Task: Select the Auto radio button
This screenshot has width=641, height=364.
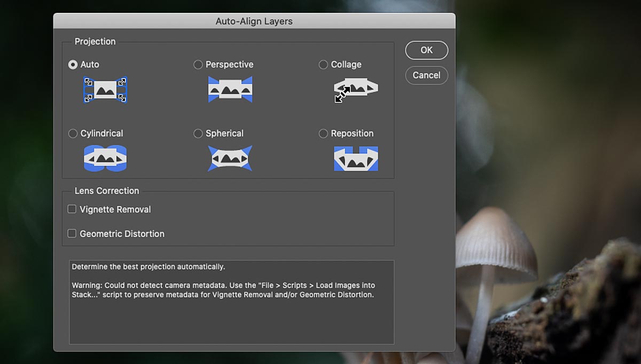Action: [73, 65]
